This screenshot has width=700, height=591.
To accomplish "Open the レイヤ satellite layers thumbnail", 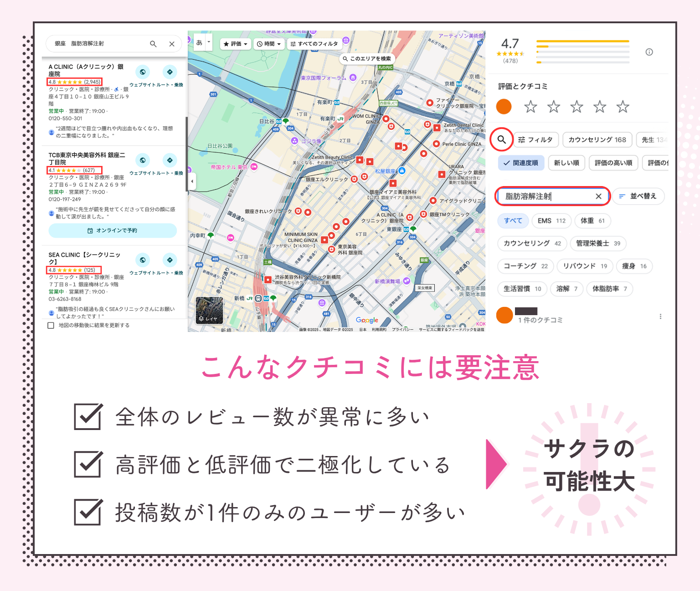I will coord(209,311).
